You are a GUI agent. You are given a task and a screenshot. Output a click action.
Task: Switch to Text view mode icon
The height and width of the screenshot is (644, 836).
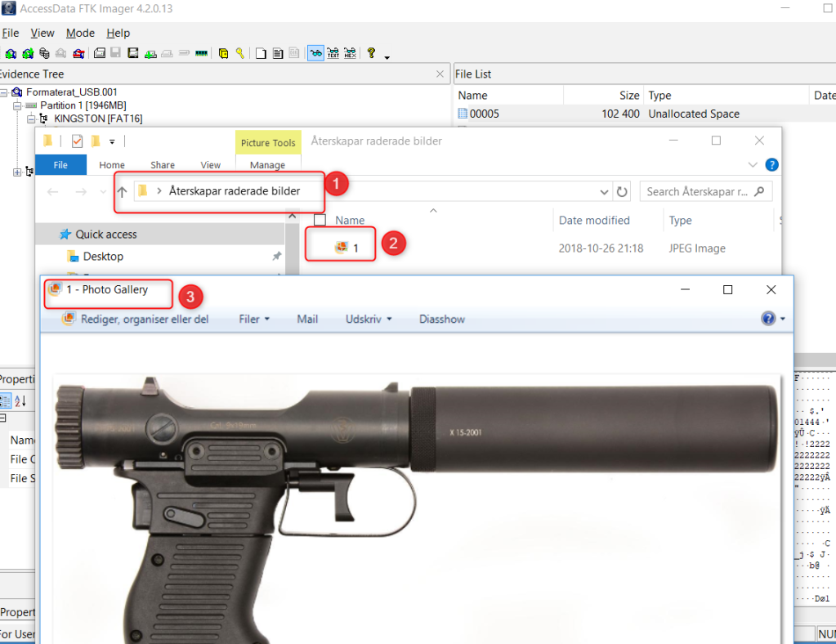[333, 54]
